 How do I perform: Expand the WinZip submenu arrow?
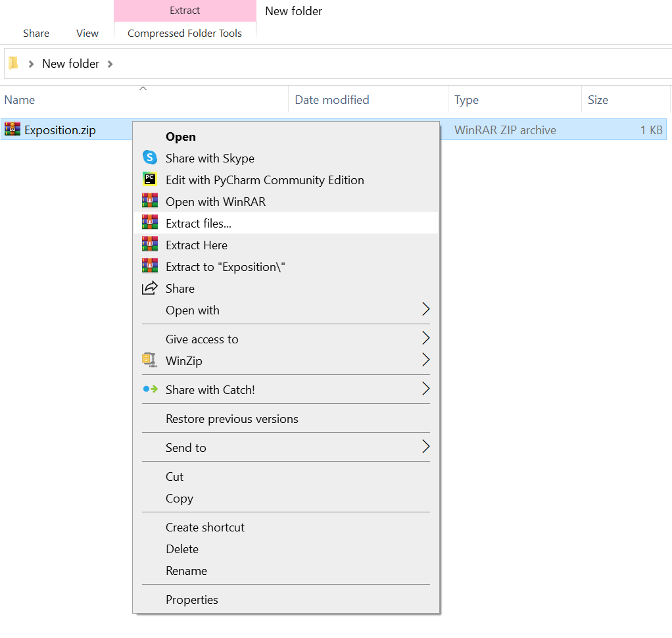pyautogui.click(x=425, y=359)
